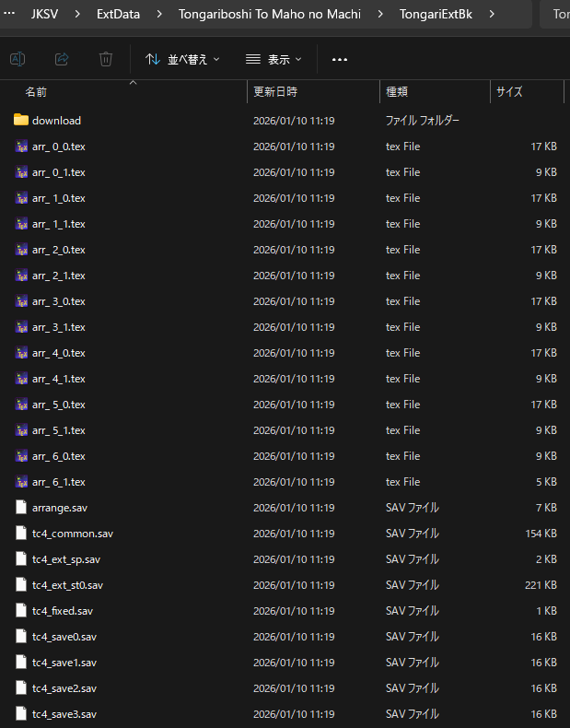Expand chevron after TongariExtBk breadcrumb

click(492, 14)
